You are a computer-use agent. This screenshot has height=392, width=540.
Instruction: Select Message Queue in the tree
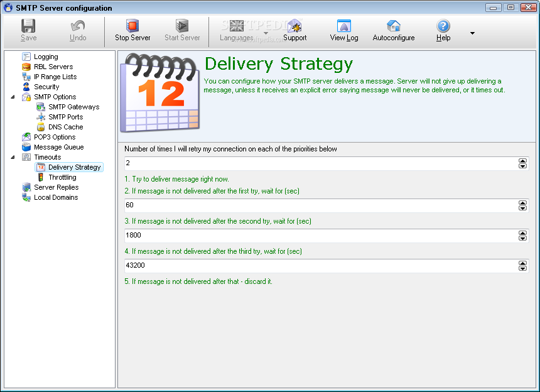pyautogui.click(x=58, y=147)
